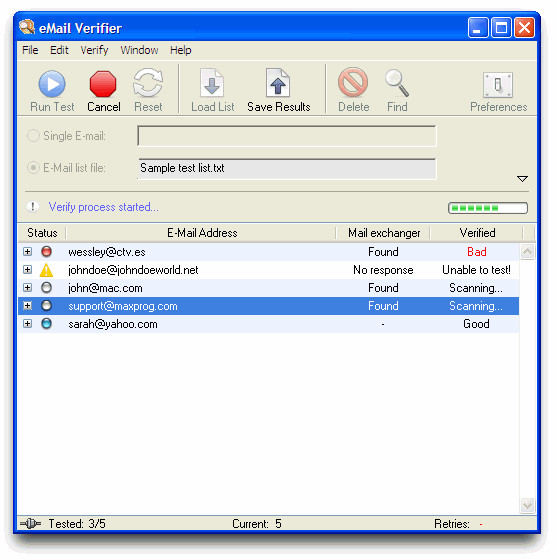Click the Save Results icon

278,83
